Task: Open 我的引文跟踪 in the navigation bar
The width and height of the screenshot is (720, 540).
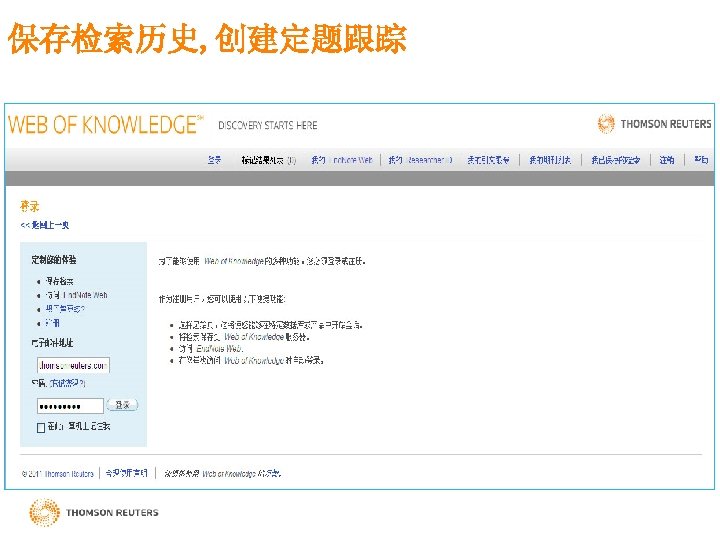Action: [x=488, y=160]
